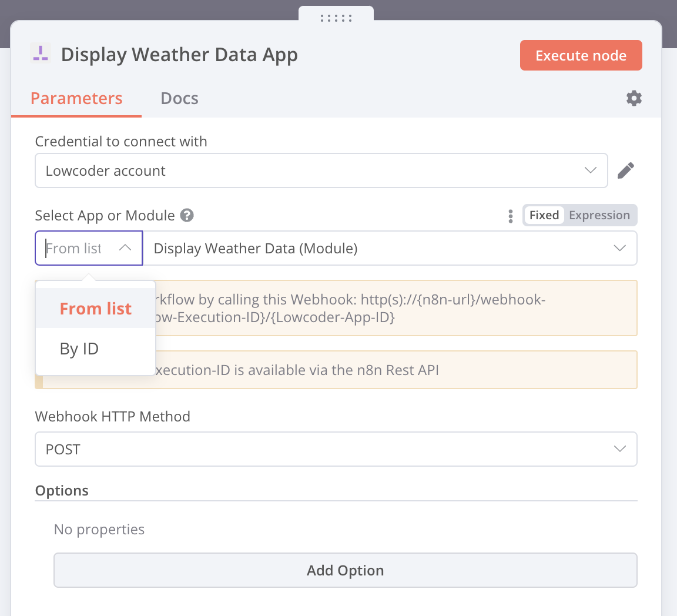Click the webhook URL notice box
Viewport: 677px width, 616px height.
click(x=395, y=308)
